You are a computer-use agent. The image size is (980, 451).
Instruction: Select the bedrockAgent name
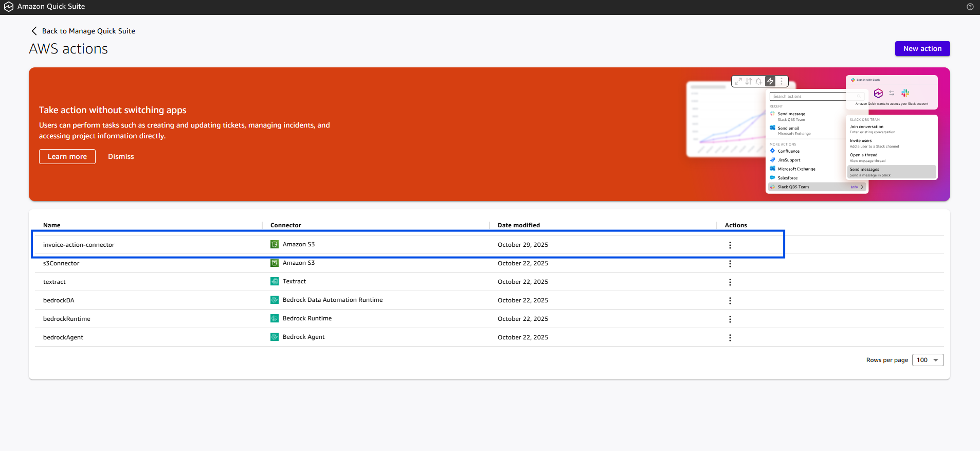click(x=63, y=337)
